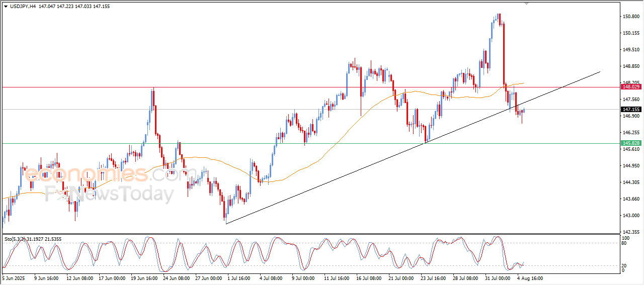This screenshot has width=644, height=285.
Task: Select the green 145.828 price label
Action: coord(631,143)
